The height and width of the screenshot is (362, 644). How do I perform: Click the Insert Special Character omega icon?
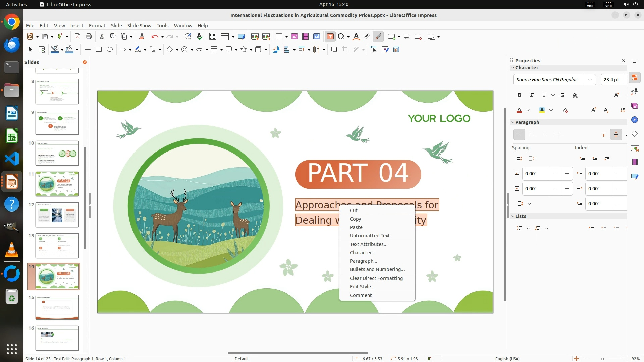point(341,37)
